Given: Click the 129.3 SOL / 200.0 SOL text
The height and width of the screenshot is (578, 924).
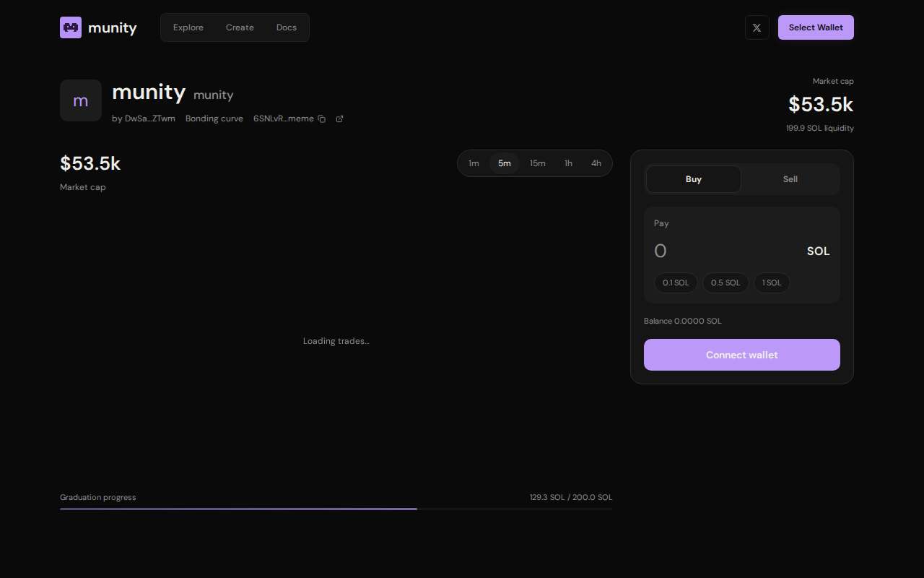Looking at the screenshot, I should pyautogui.click(x=571, y=497).
